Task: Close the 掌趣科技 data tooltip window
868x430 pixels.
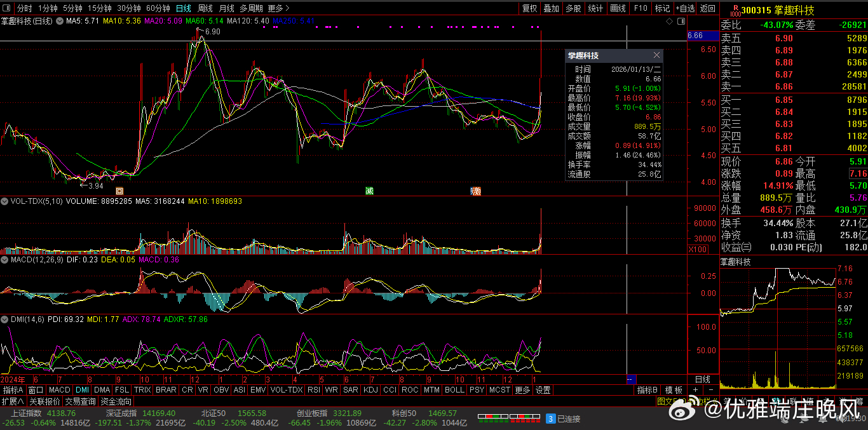Action: click(656, 55)
